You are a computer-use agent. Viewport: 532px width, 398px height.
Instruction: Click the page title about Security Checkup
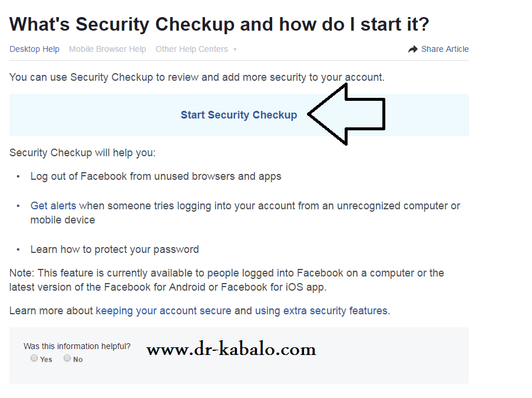(x=219, y=24)
